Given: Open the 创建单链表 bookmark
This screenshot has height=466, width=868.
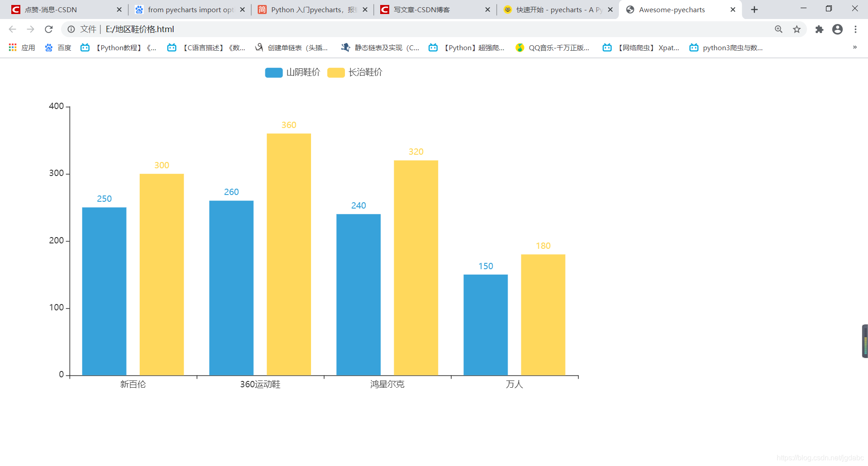Looking at the screenshot, I should [292, 48].
